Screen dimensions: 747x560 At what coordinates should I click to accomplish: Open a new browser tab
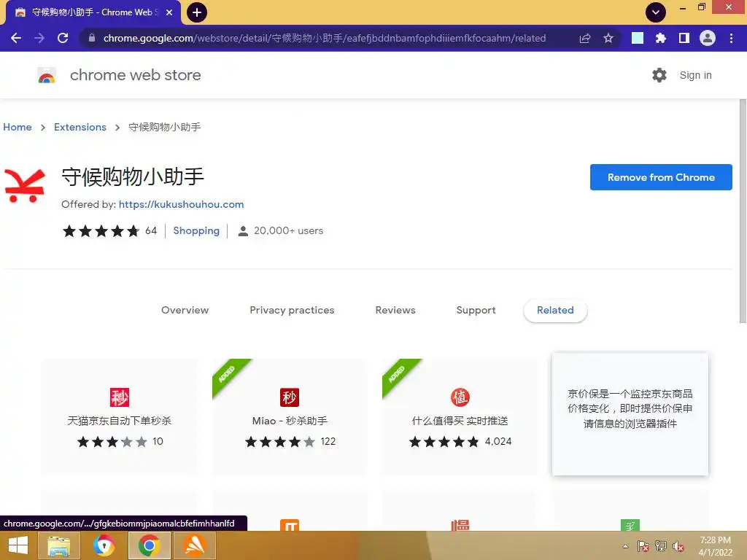pyautogui.click(x=197, y=12)
